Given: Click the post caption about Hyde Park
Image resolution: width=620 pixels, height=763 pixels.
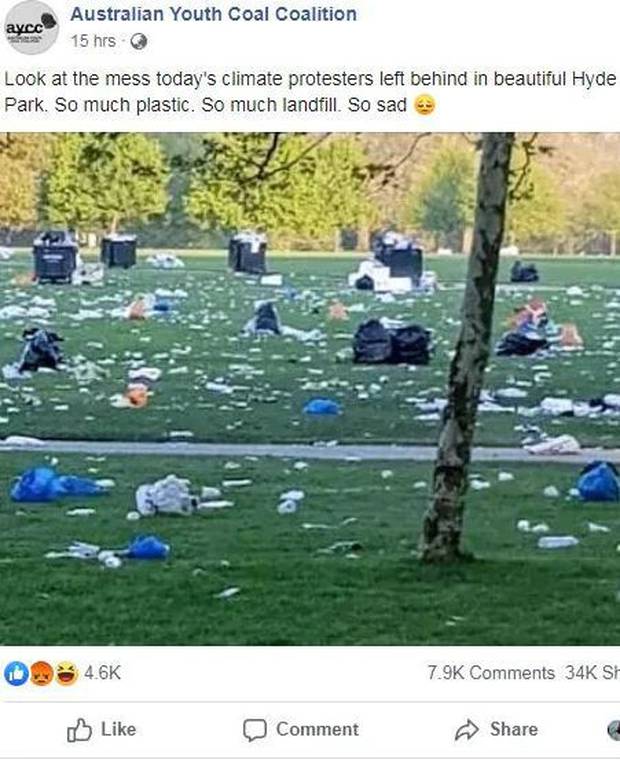Looking at the screenshot, I should coord(310,92).
